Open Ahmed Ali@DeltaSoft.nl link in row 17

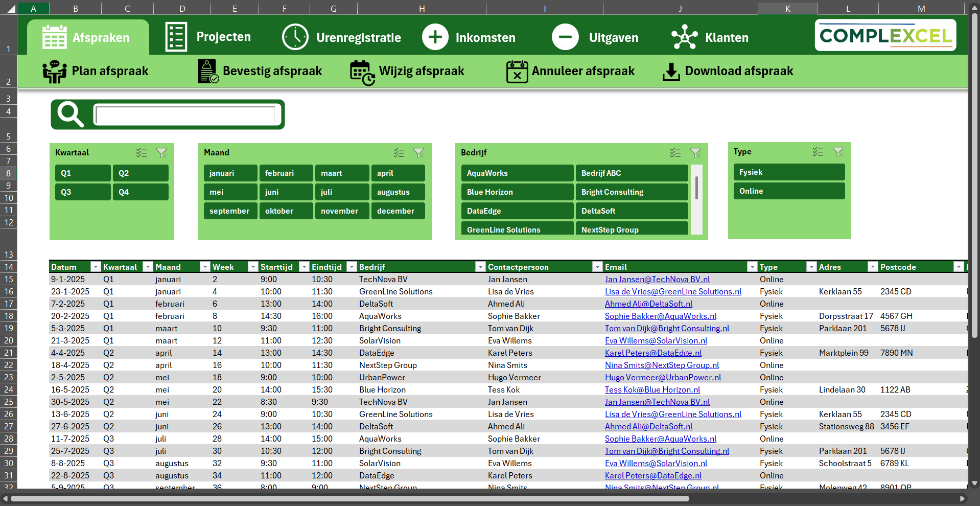coord(648,304)
